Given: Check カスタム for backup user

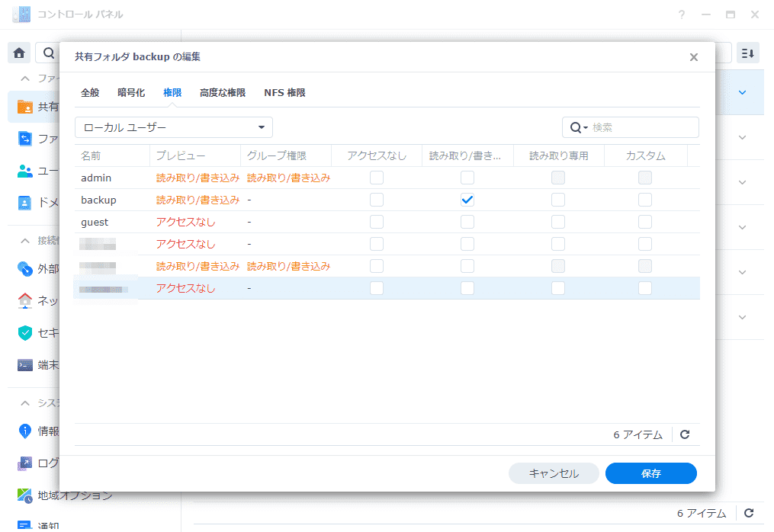Looking at the screenshot, I should click(645, 200).
